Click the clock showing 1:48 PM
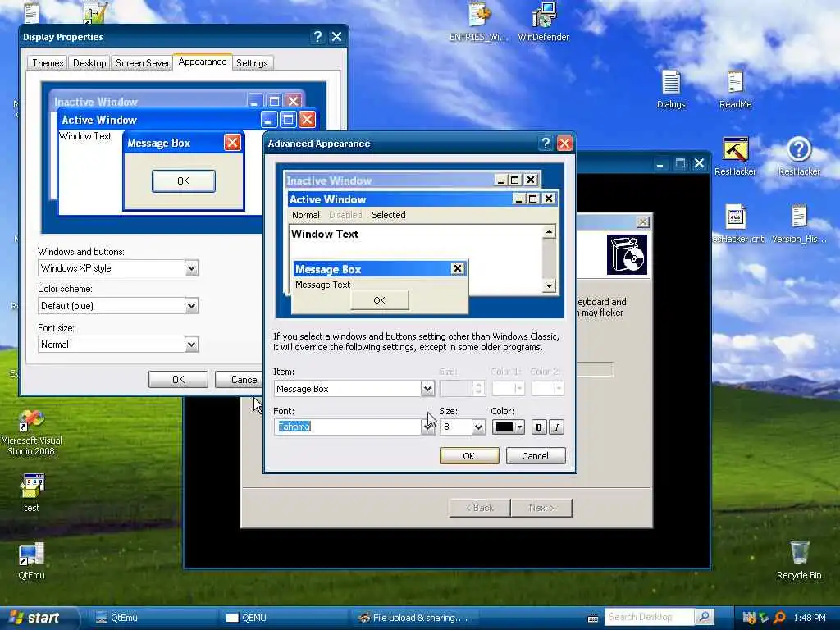Viewport: 840px width, 630px height. point(810,618)
